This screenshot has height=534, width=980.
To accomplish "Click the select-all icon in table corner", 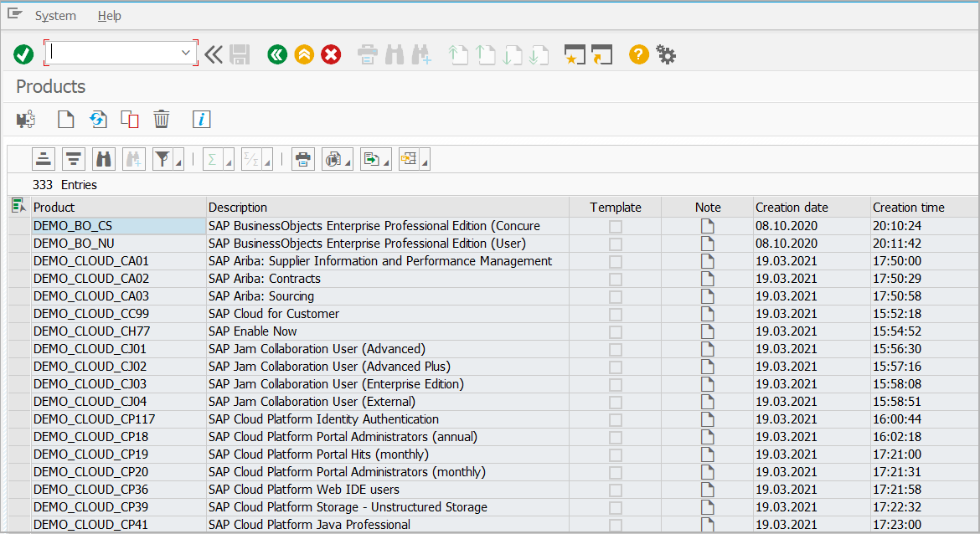I will tap(18, 205).
